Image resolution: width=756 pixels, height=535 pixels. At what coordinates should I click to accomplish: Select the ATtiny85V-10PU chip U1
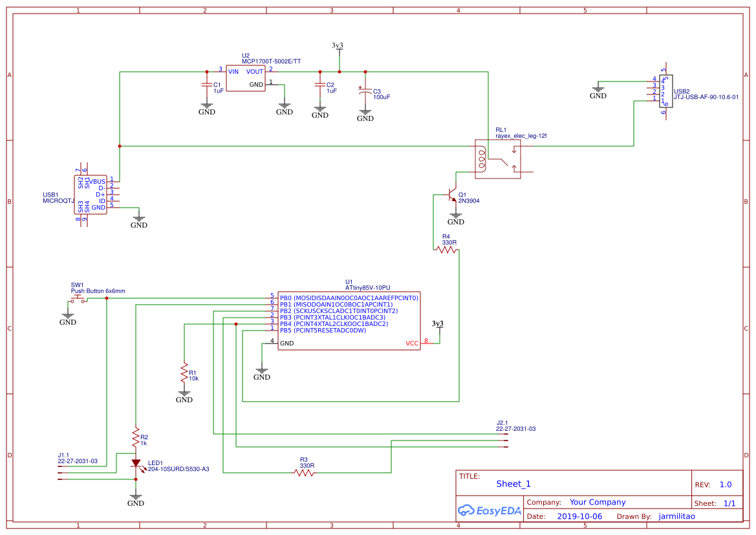pos(349,320)
